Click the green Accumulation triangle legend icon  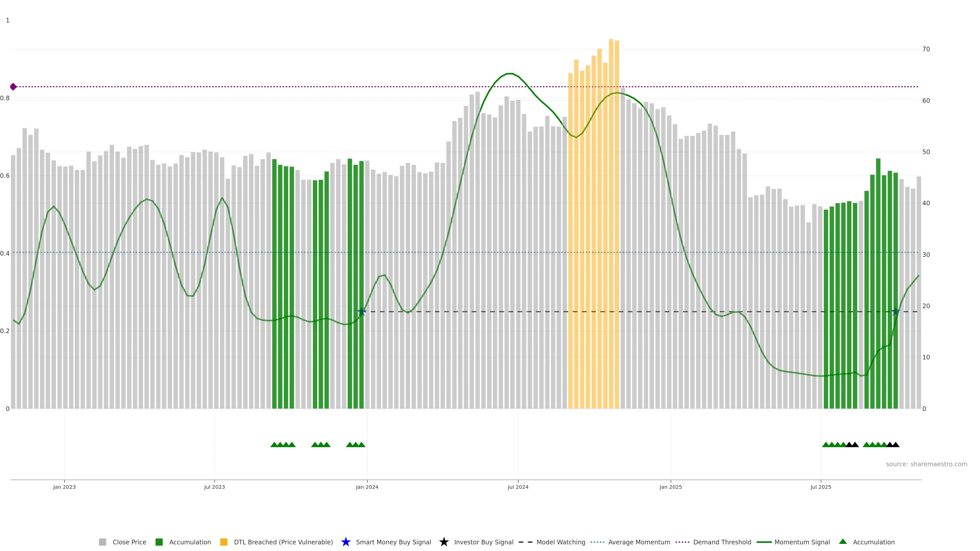[843, 542]
